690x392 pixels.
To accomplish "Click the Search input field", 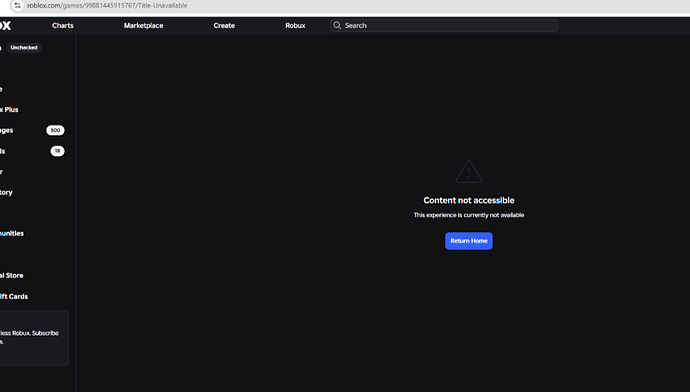I will tap(444, 26).
